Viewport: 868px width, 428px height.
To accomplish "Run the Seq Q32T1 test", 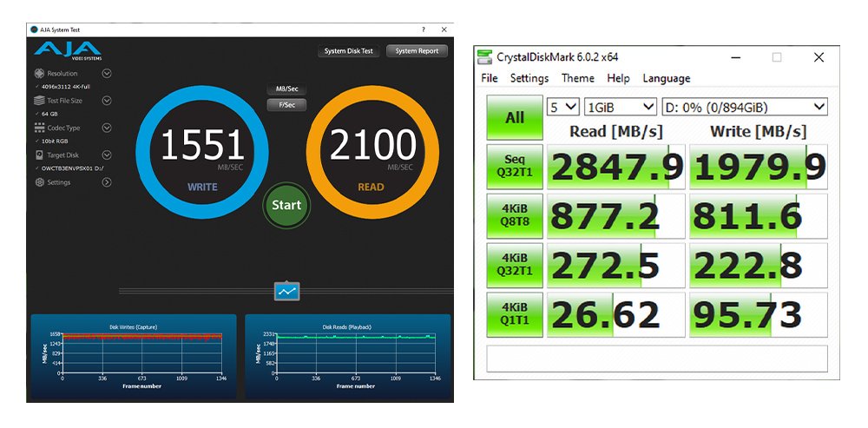I will pyautogui.click(x=515, y=168).
